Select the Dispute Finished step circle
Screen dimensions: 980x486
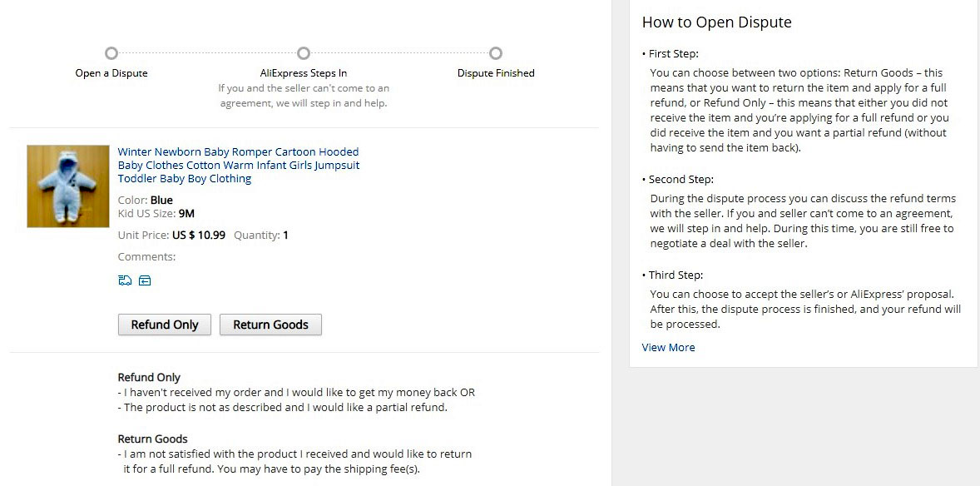pos(496,53)
